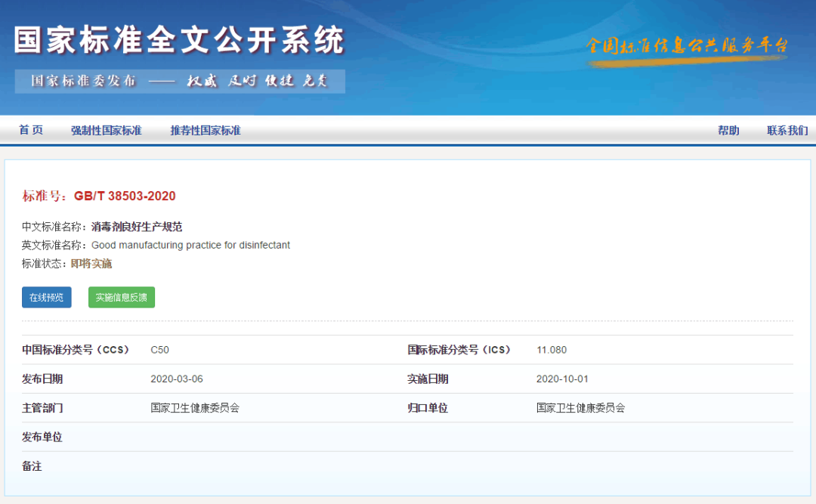
Task: Click the 标准状态 label
Action: pos(45,264)
